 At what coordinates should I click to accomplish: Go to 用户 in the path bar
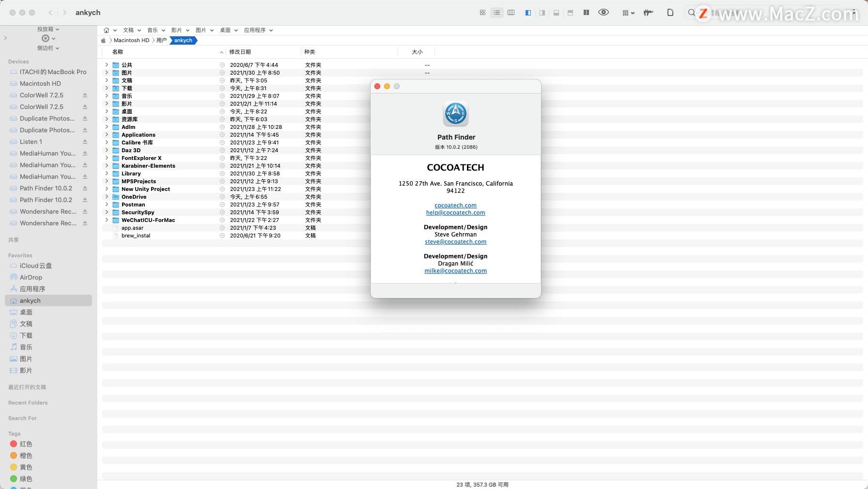(161, 40)
